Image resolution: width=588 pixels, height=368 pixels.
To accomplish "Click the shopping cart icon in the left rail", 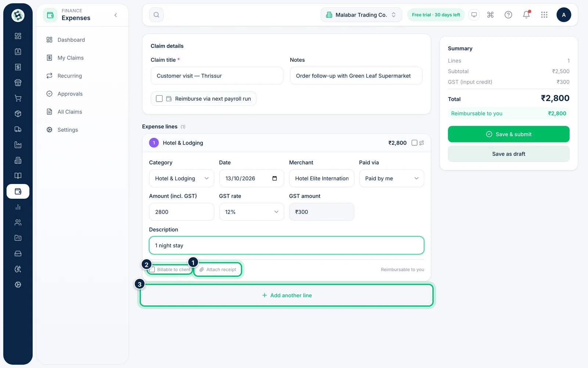I will click(x=18, y=98).
